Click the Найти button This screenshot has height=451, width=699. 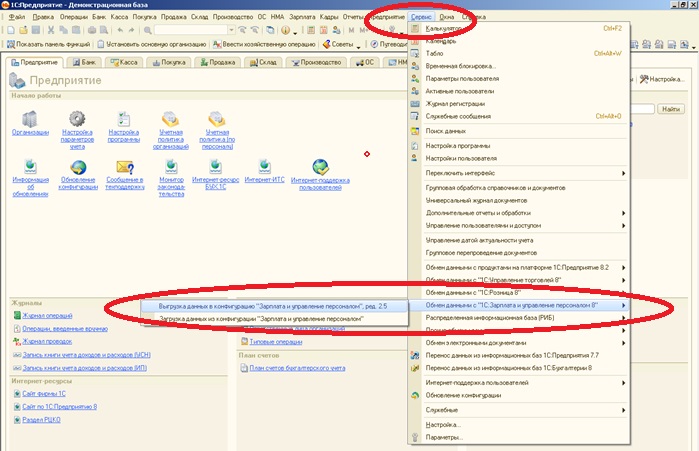click(671, 109)
